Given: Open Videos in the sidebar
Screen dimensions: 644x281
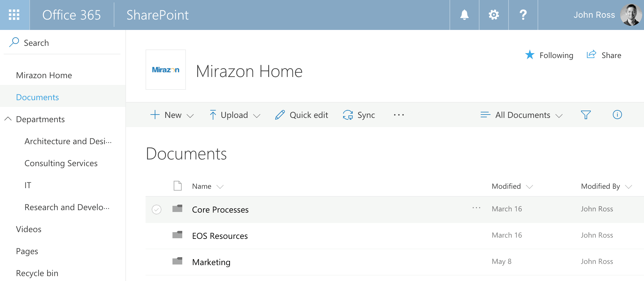Looking at the screenshot, I should [x=29, y=229].
